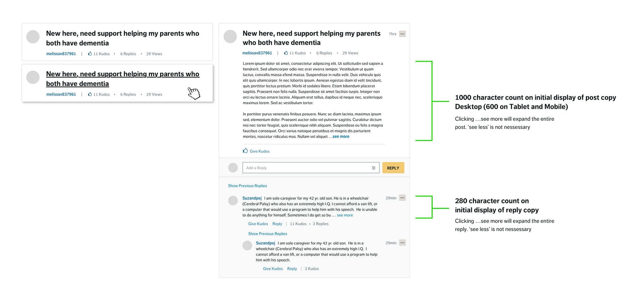Image resolution: width=644 pixels, height=306 pixels.
Task: Click formatting options icon in reply field
Action: pyautogui.click(x=374, y=168)
